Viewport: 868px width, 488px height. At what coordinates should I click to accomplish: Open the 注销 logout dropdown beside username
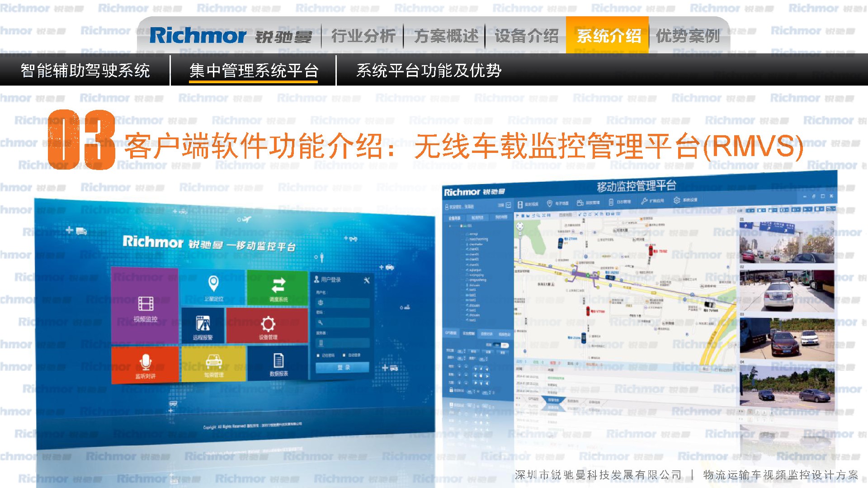tap(508, 205)
